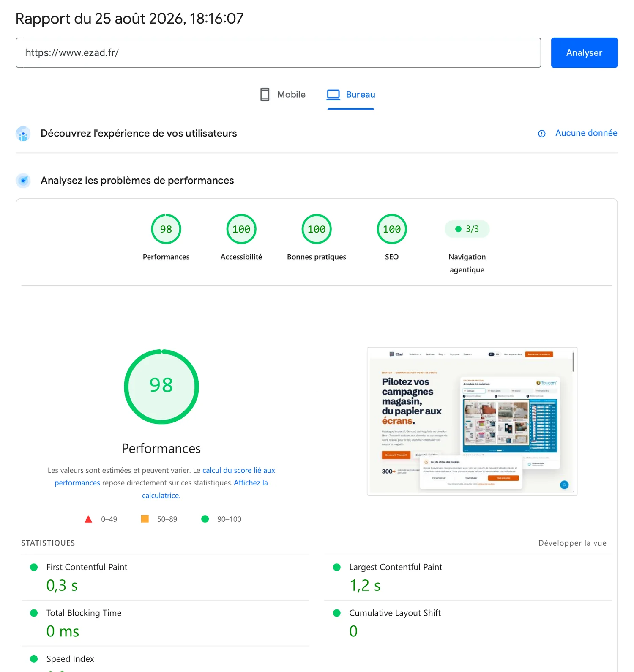The width and height of the screenshot is (634, 672).
Task: Click the green dot beside Total Blocking Time
Action: 34,613
